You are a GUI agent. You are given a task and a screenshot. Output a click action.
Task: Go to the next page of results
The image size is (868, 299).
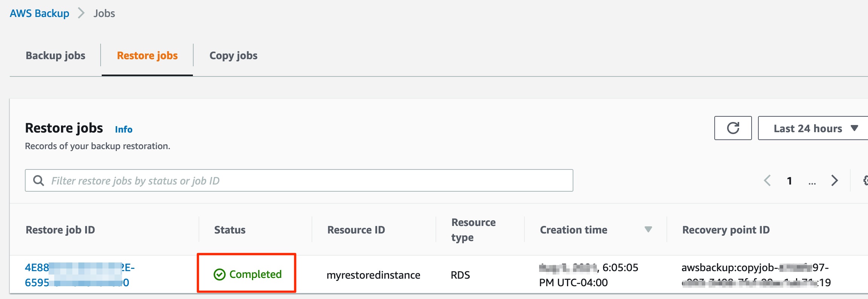click(x=834, y=181)
